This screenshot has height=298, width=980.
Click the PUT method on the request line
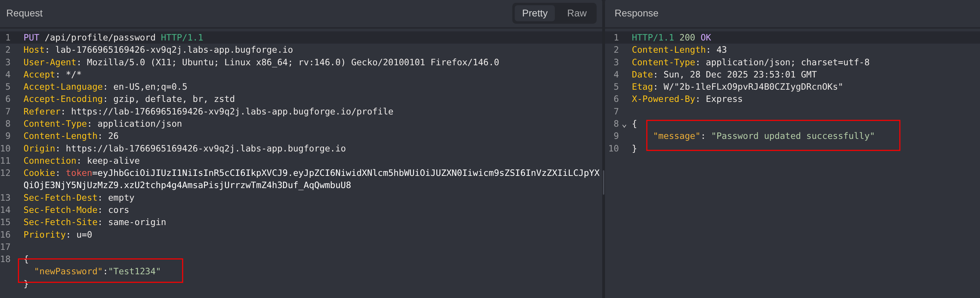click(x=31, y=38)
